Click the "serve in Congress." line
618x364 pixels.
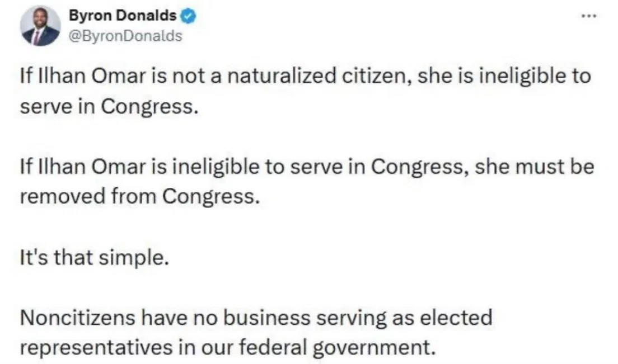(109, 106)
